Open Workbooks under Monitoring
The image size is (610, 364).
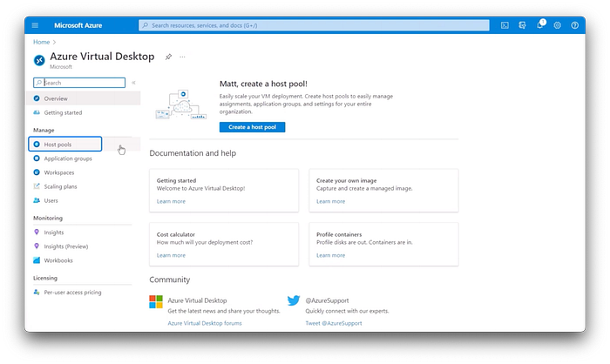click(84, 260)
